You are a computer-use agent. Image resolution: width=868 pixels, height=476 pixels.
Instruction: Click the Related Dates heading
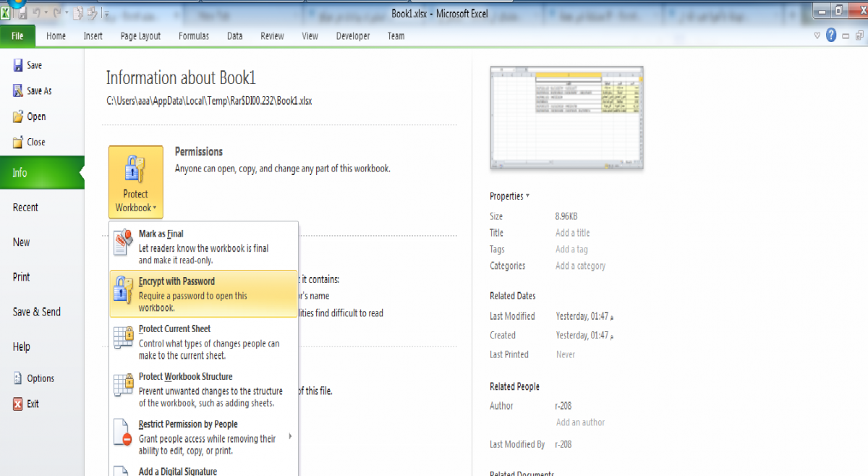tap(513, 296)
